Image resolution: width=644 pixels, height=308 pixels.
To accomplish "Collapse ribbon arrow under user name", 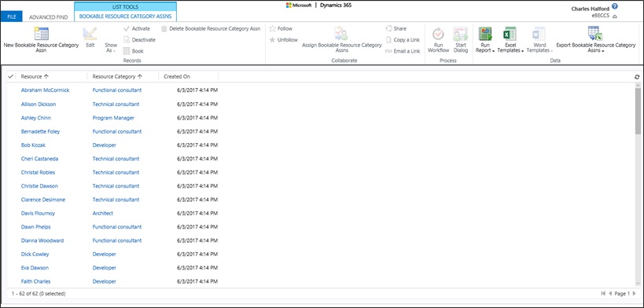I will (x=615, y=16).
